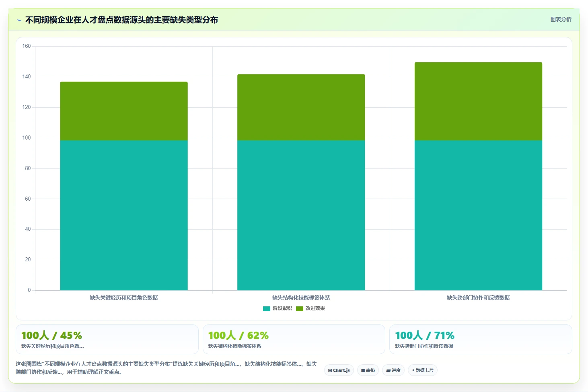Click the x-axis label 缺失跨部门协作和反馈数据
588x392 pixels.
pyautogui.click(x=478, y=298)
